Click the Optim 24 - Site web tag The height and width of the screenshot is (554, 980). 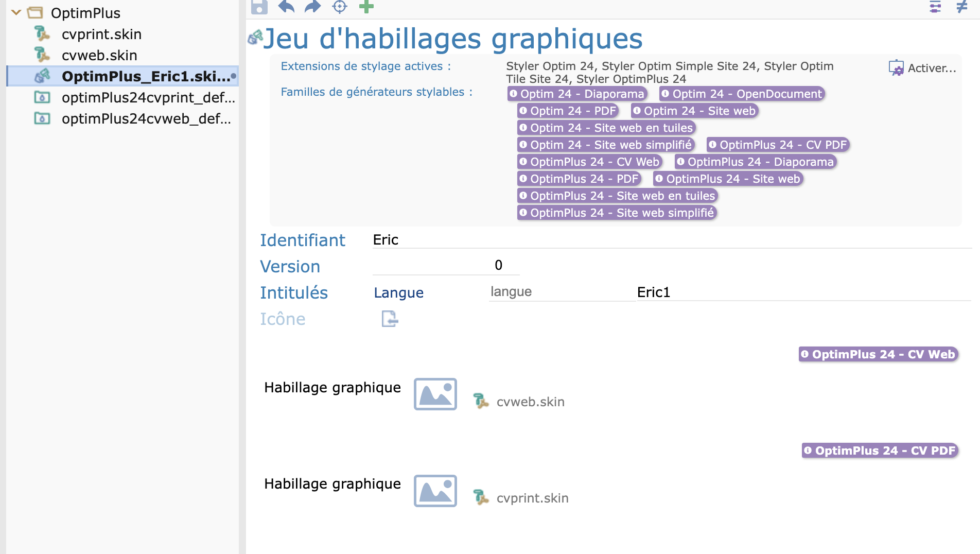click(x=694, y=111)
